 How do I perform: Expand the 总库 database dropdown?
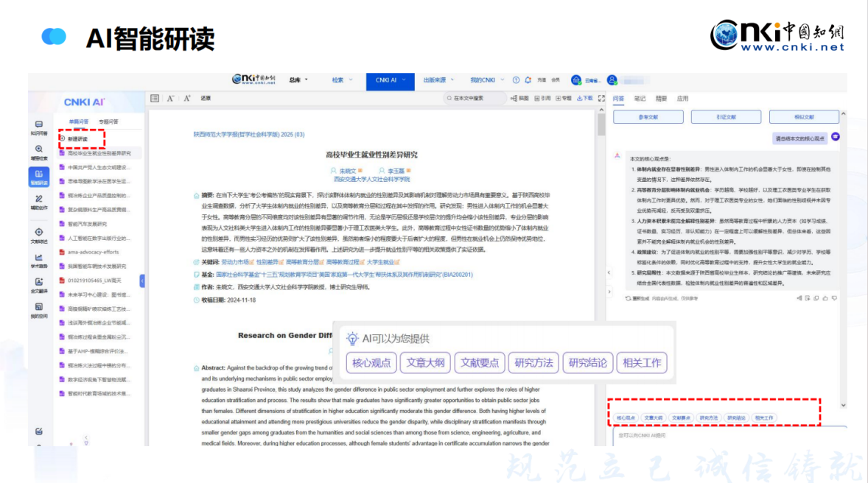pos(298,80)
